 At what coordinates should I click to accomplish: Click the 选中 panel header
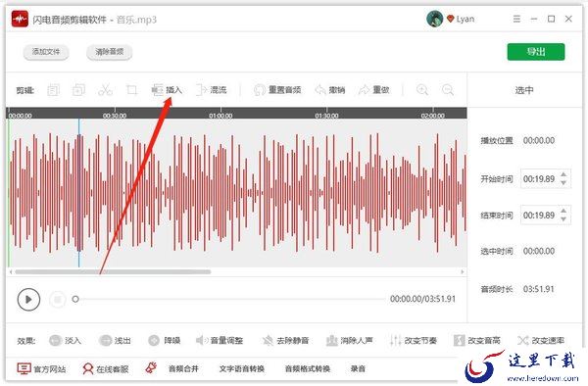[x=524, y=90]
